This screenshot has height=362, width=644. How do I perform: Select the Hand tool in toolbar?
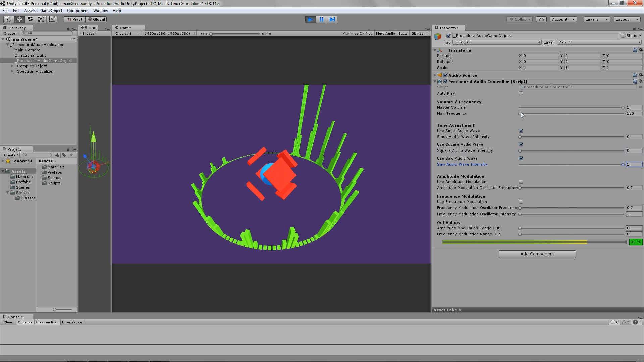pyautogui.click(x=8, y=19)
